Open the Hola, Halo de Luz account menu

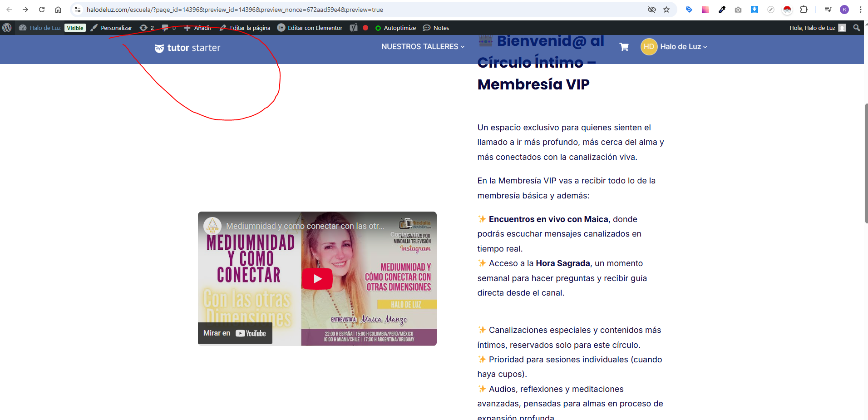pos(817,28)
